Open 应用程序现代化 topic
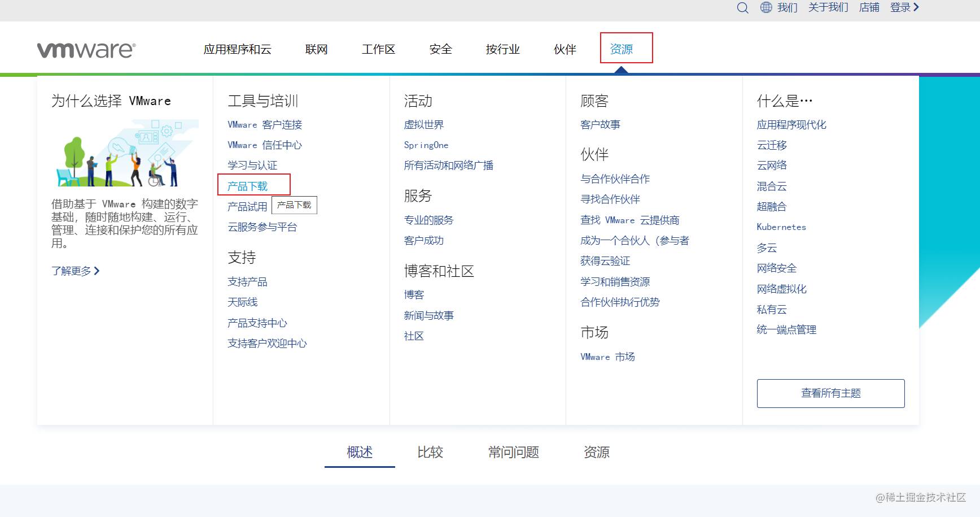This screenshot has width=980, height=517. coord(791,125)
